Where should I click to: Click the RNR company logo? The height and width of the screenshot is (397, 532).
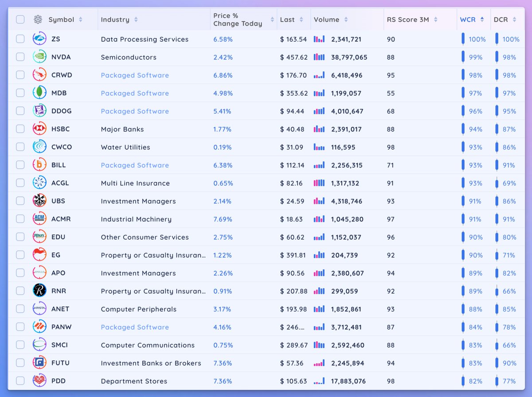click(x=39, y=291)
